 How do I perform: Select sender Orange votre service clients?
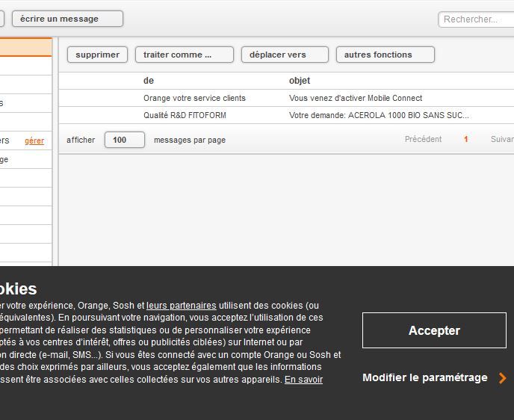[x=194, y=98]
